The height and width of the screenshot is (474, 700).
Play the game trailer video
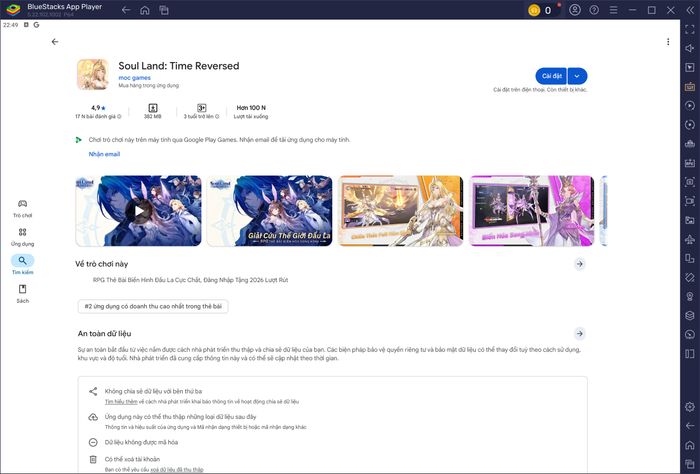tap(138, 211)
